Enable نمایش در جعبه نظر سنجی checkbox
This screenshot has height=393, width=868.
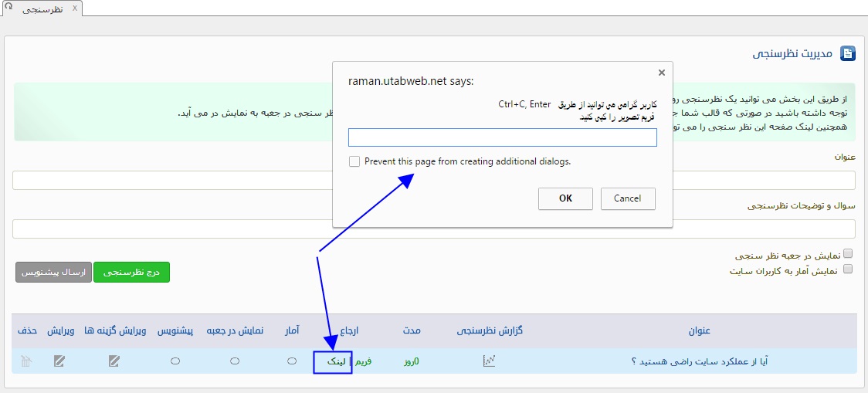tap(848, 254)
